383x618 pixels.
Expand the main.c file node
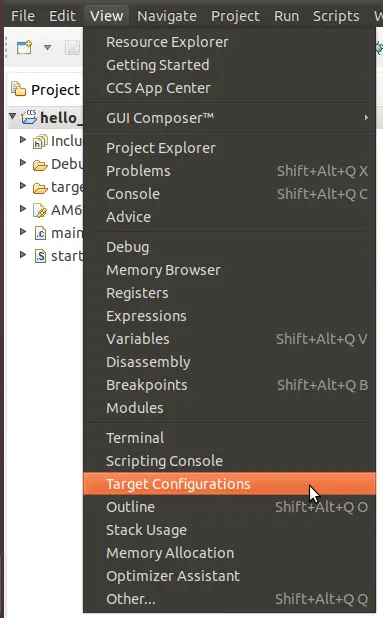pyautogui.click(x=23, y=231)
